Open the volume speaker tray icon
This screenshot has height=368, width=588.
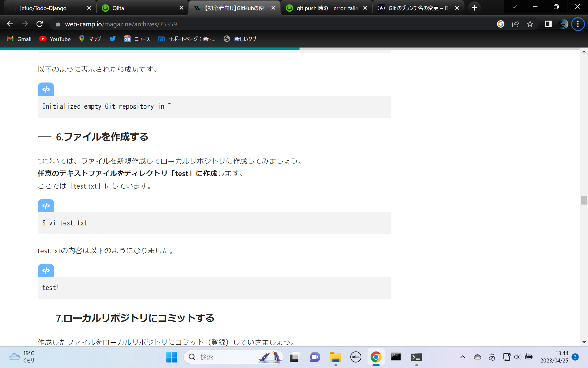[518, 357]
